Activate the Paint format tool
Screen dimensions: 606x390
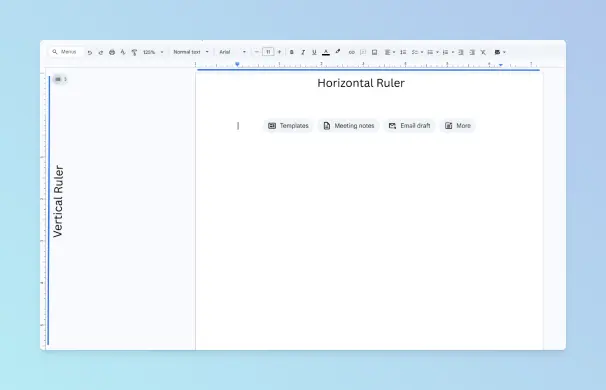134,52
